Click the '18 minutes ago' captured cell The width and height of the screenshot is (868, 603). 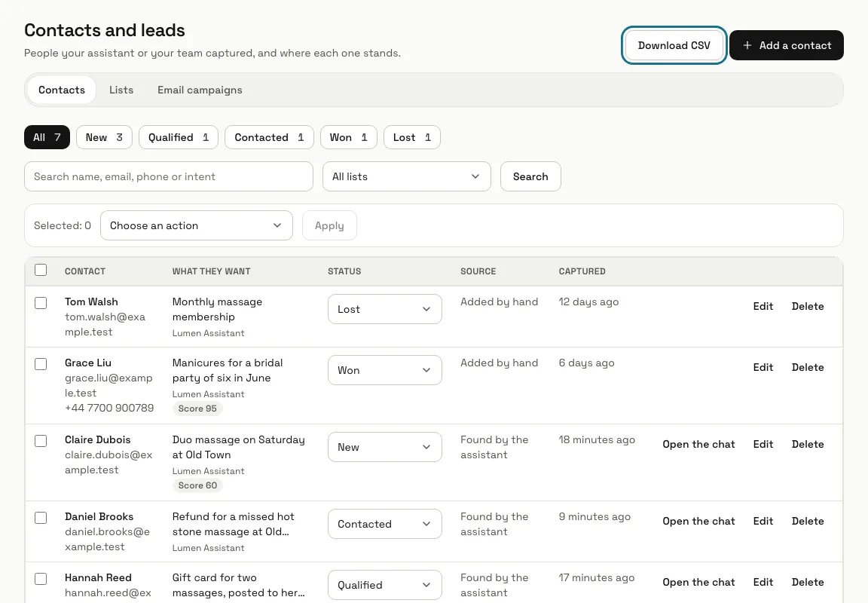coord(597,439)
